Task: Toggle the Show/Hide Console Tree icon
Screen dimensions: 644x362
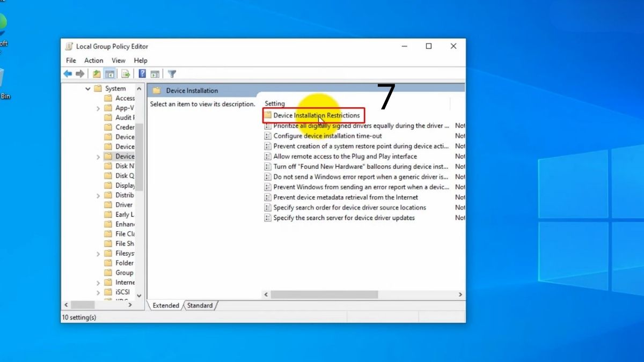Action: coord(109,74)
